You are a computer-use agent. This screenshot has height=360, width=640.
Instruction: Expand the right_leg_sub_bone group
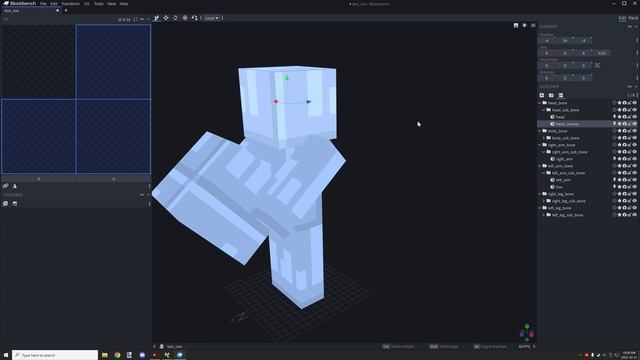pyautogui.click(x=544, y=201)
